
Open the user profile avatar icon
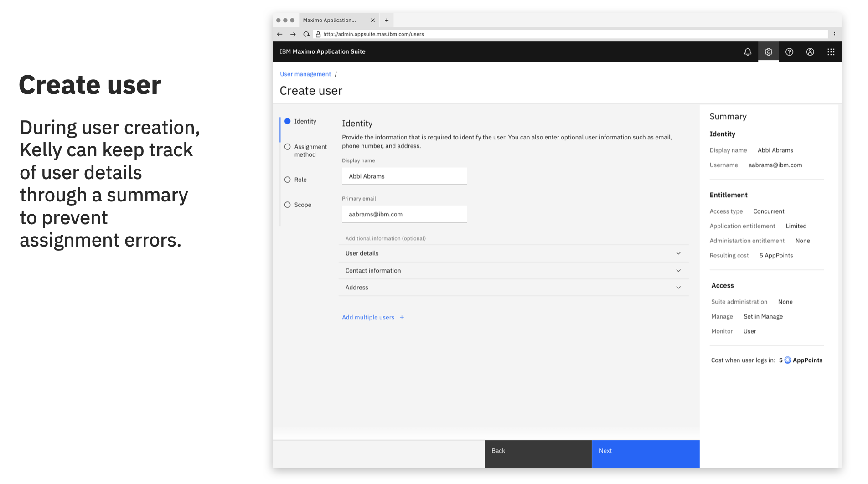tap(810, 52)
